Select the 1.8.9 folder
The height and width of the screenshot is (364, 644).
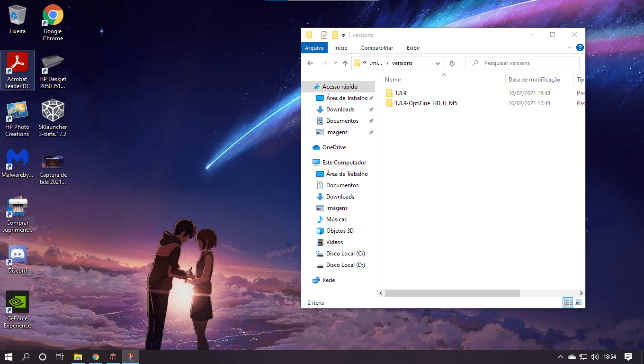coord(396,93)
